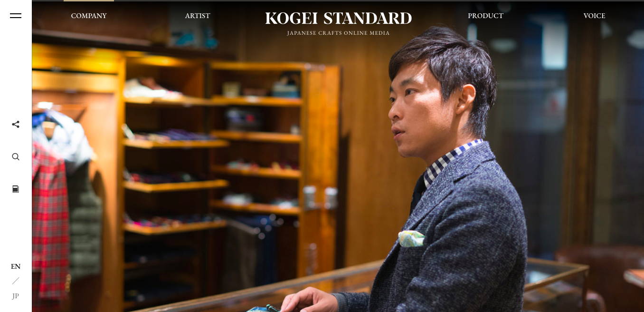Click the share icon in sidebar
Image resolution: width=644 pixels, height=312 pixels.
click(16, 125)
